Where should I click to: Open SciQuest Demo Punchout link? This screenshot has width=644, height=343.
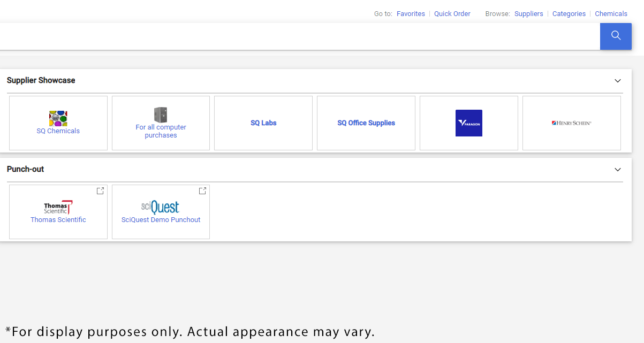coord(161,220)
